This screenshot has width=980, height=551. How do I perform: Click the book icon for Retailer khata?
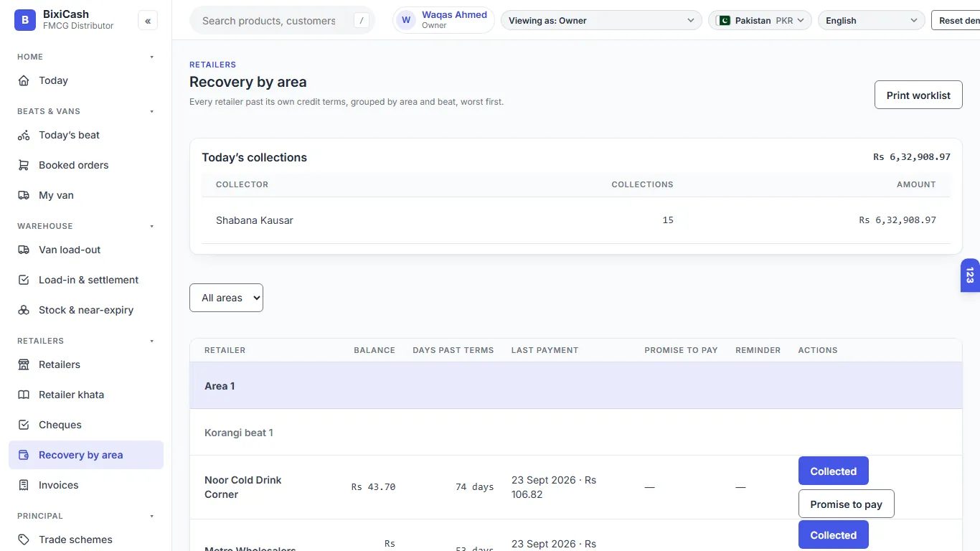(x=24, y=395)
